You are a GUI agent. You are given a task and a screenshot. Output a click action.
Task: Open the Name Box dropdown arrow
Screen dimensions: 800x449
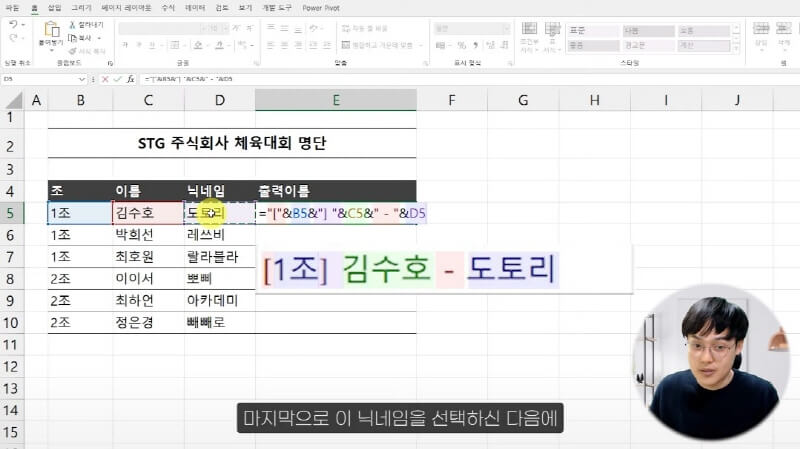pyautogui.click(x=82, y=79)
